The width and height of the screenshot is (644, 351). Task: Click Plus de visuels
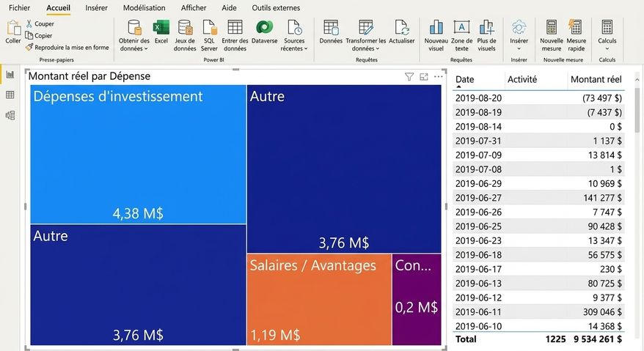(487, 36)
